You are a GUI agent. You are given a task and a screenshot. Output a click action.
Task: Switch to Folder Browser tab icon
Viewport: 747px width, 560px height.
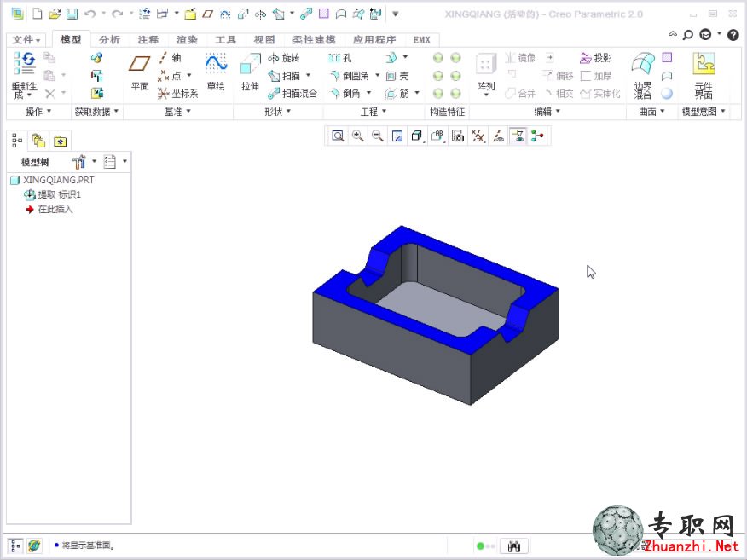click(38, 141)
